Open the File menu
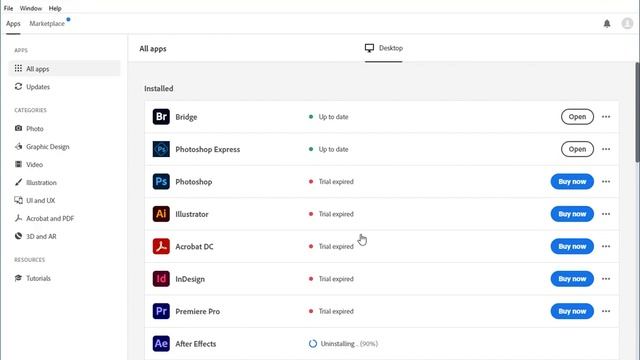Image resolution: width=640 pixels, height=360 pixels. pyautogui.click(x=8, y=8)
